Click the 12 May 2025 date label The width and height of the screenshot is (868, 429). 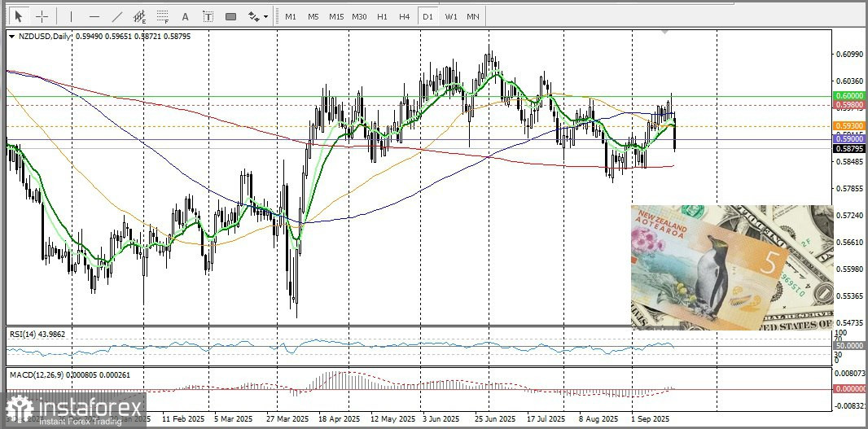[x=392, y=419]
